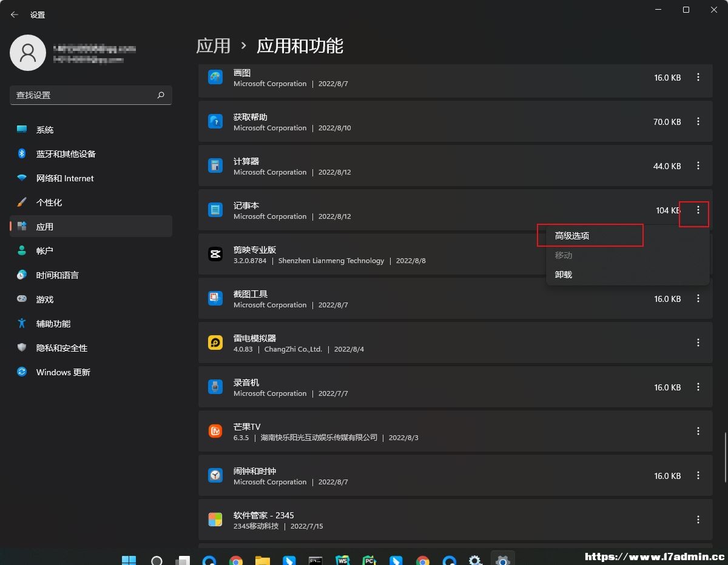Open taskbar Search icon

157,560
